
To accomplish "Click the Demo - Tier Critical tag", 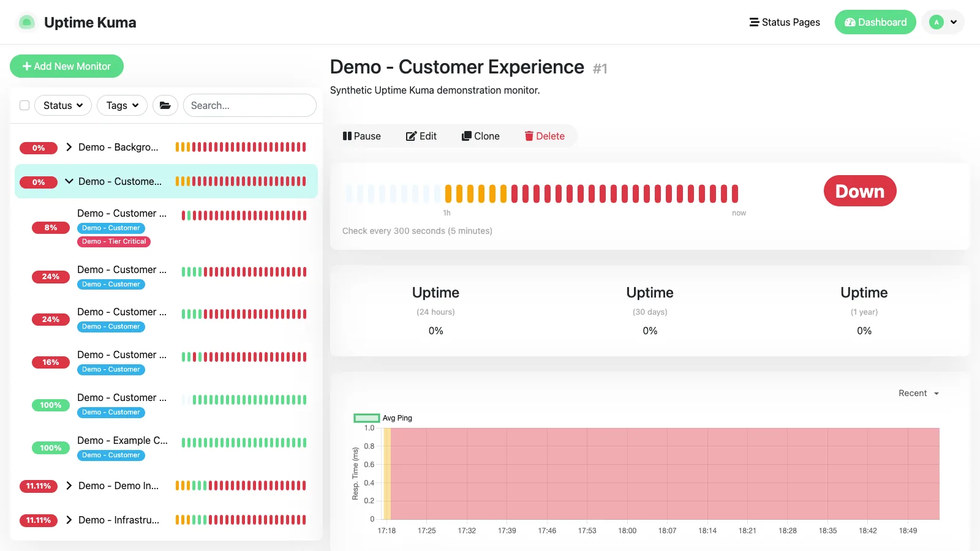I will (114, 242).
